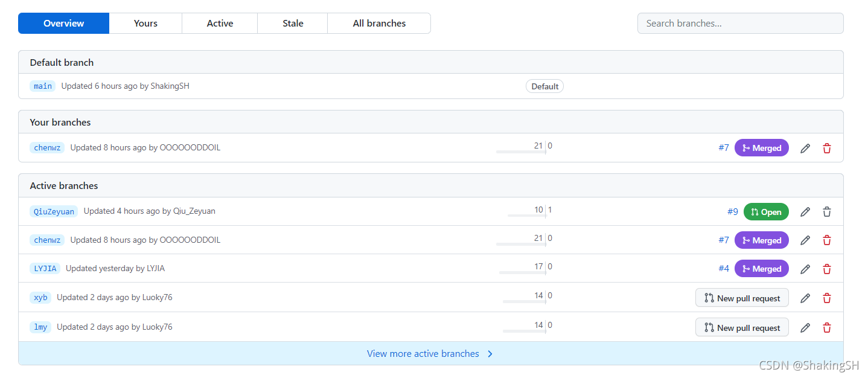This screenshot has width=868, height=378.
Task: Open the main branch link
Action: 43,86
